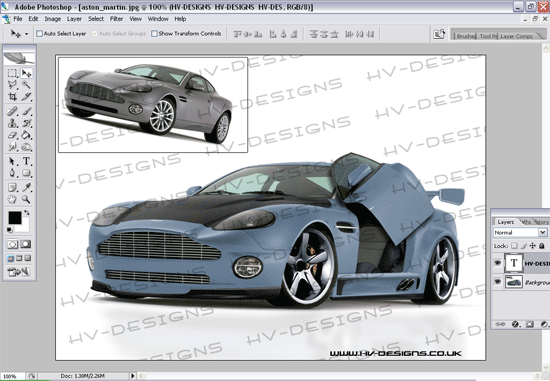This screenshot has width=550, height=381.
Task: Swap foreground and background colors
Action: (27, 213)
